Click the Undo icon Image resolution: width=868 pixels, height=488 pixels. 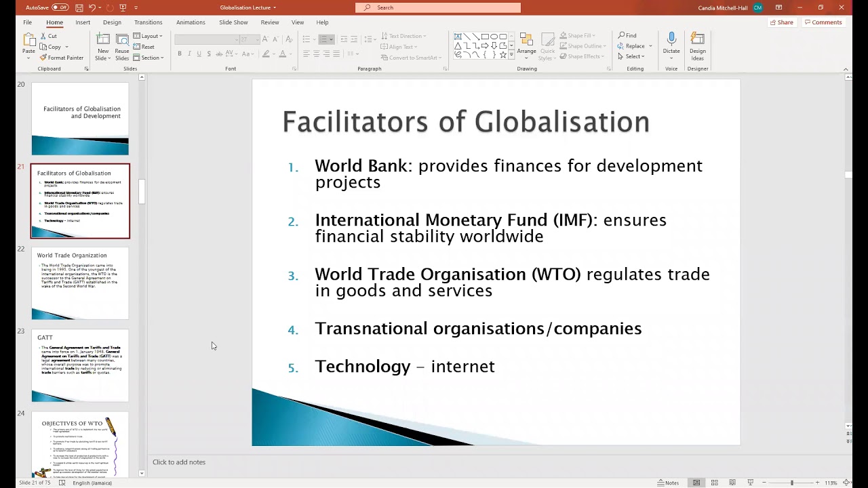tap(92, 7)
